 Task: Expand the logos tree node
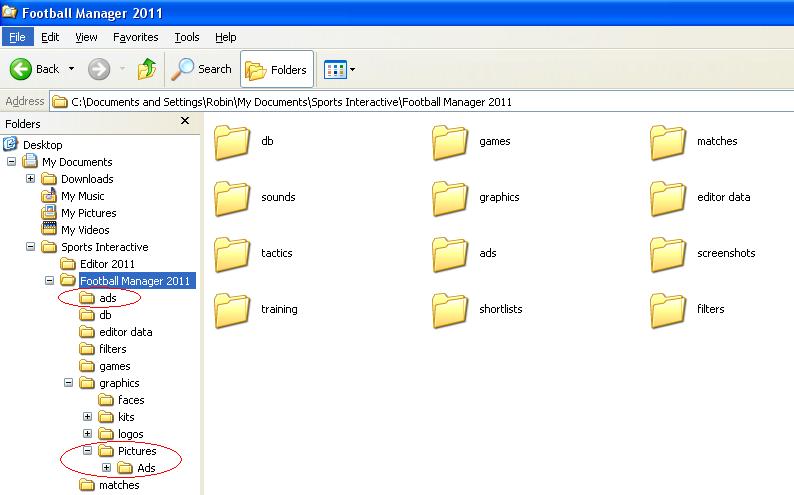point(88,434)
